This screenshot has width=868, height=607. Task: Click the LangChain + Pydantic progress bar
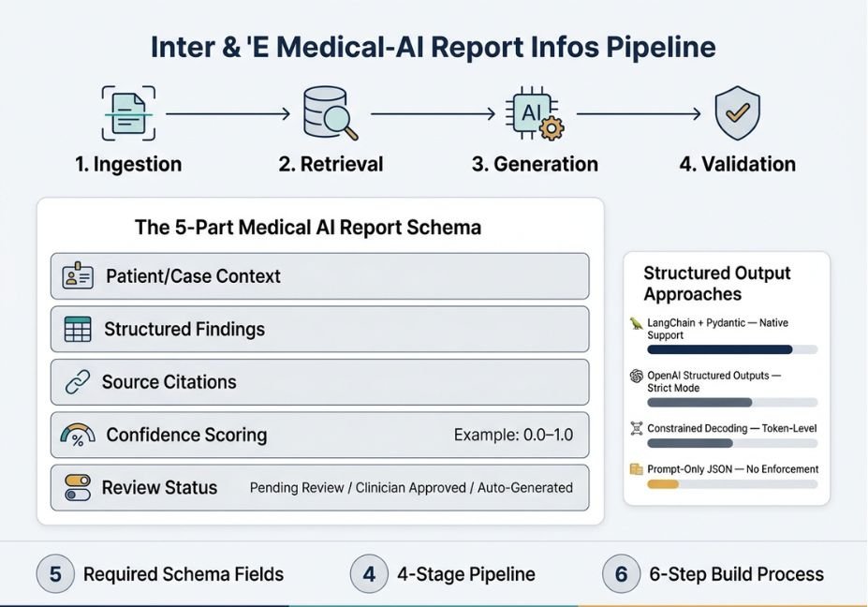[732, 349]
